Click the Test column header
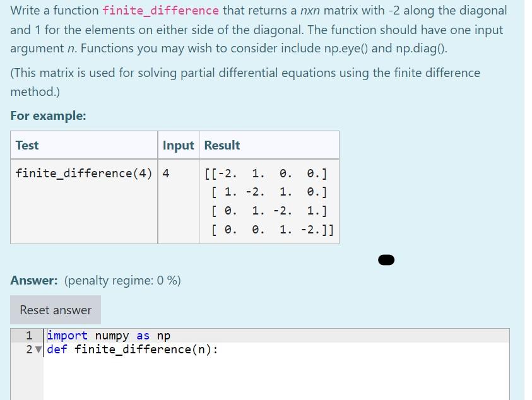Viewport: 532px width, 400px height. pyautogui.click(x=26, y=145)
